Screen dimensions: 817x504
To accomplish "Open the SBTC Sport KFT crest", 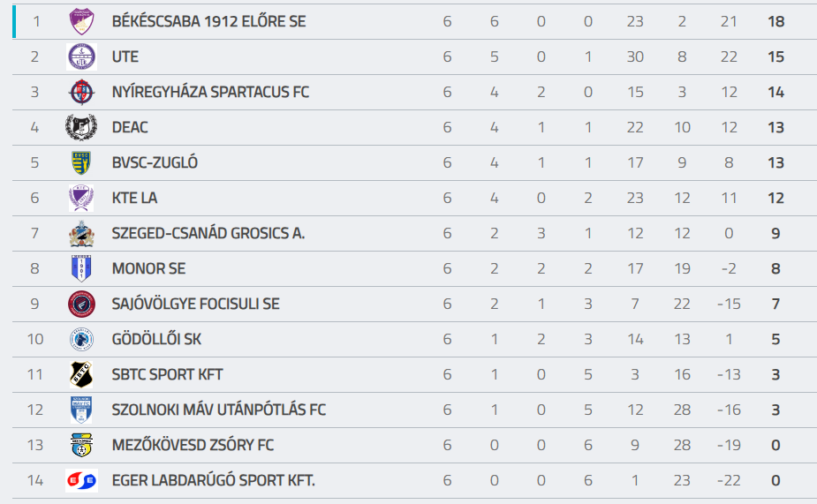I will pos(81,374).
